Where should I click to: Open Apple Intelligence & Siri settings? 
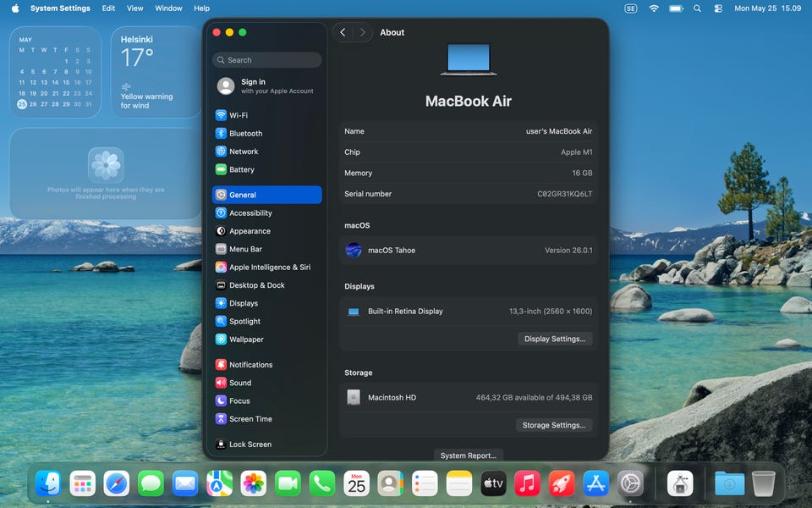(x=266, y=268)
